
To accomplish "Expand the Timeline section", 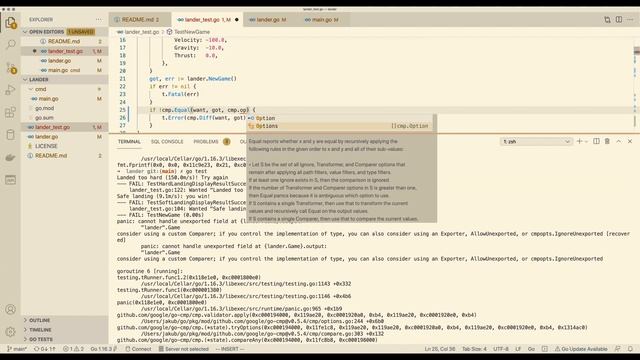I will (64, 330).
